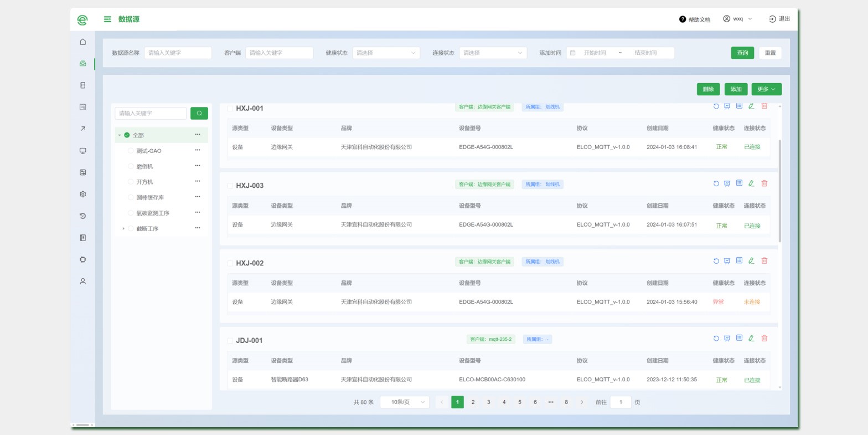Open presentation board icon for HXJ-003

727,183
